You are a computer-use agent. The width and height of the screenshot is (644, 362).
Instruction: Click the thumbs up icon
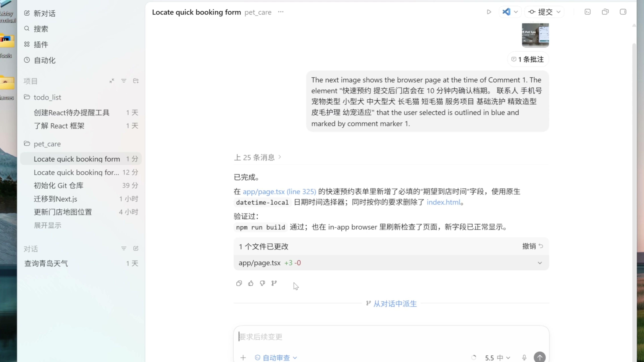251,283
